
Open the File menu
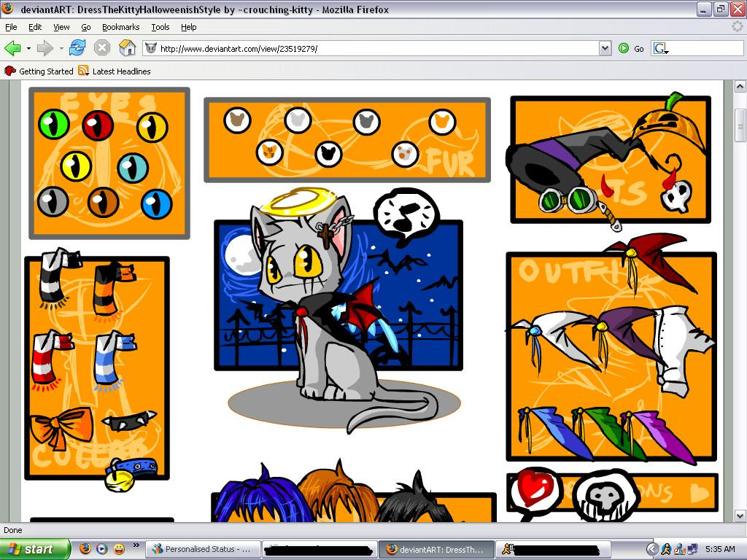(x=11, y=27)
